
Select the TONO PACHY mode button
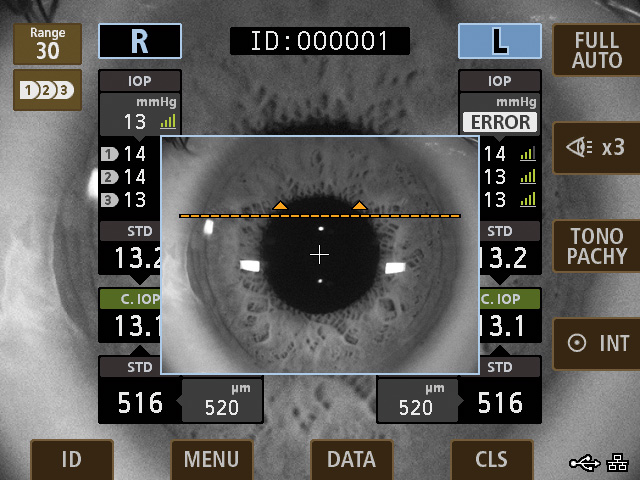coord(596,245)
